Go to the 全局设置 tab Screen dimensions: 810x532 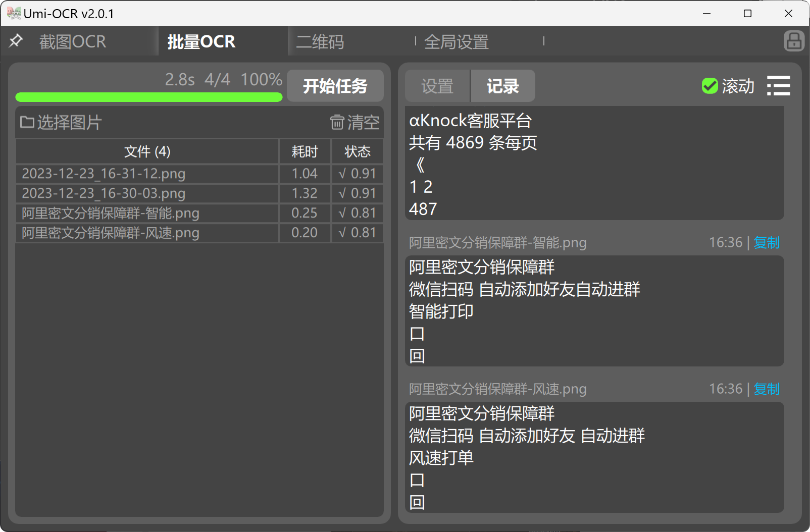(457, 41)
